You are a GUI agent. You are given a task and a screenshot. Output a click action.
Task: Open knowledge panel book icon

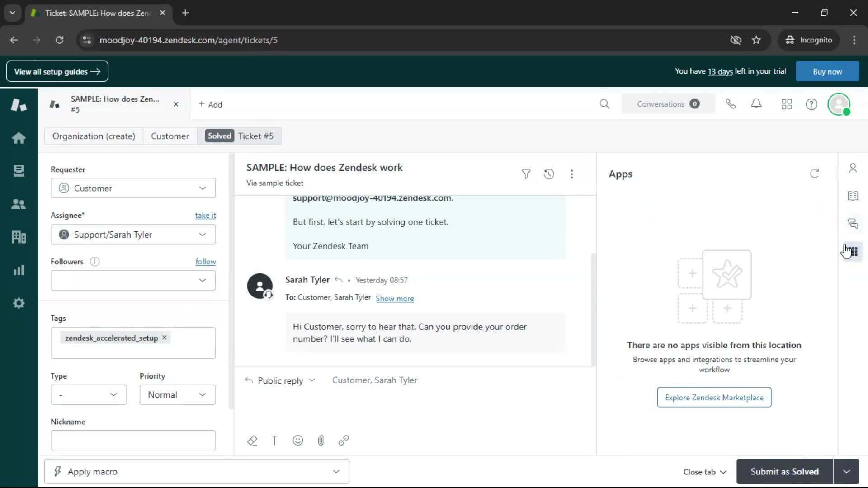[853, 196]
